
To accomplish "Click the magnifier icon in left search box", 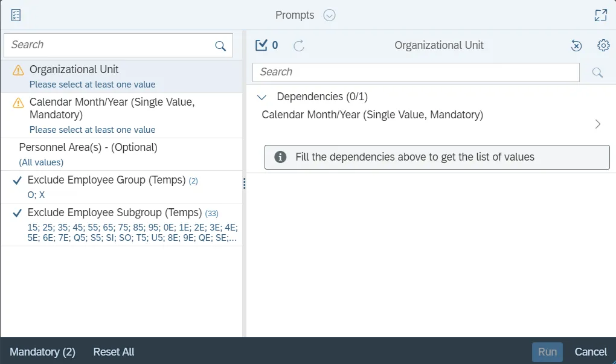I will click(x=220, y=46).
